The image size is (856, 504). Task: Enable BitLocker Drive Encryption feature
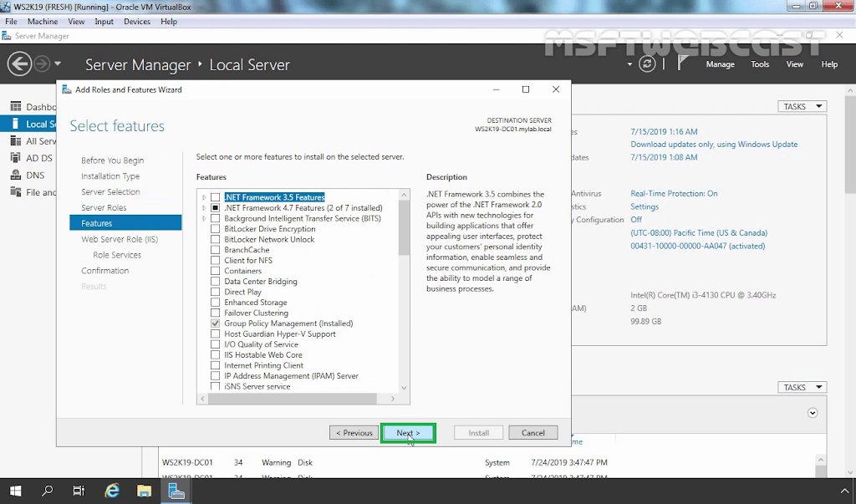tap(216, 229)
